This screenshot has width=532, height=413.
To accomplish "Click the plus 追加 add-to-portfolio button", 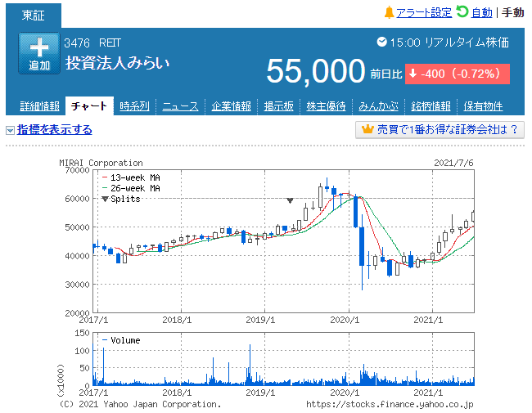I will pyautogui.click(x=39, y=53).
